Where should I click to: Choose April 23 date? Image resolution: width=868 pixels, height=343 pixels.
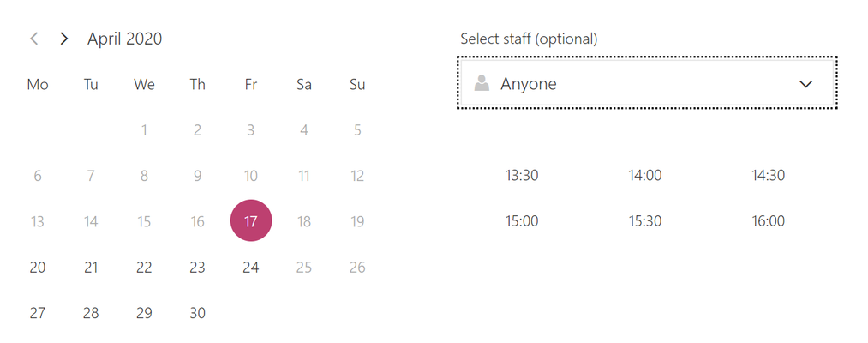pos(198,268)
